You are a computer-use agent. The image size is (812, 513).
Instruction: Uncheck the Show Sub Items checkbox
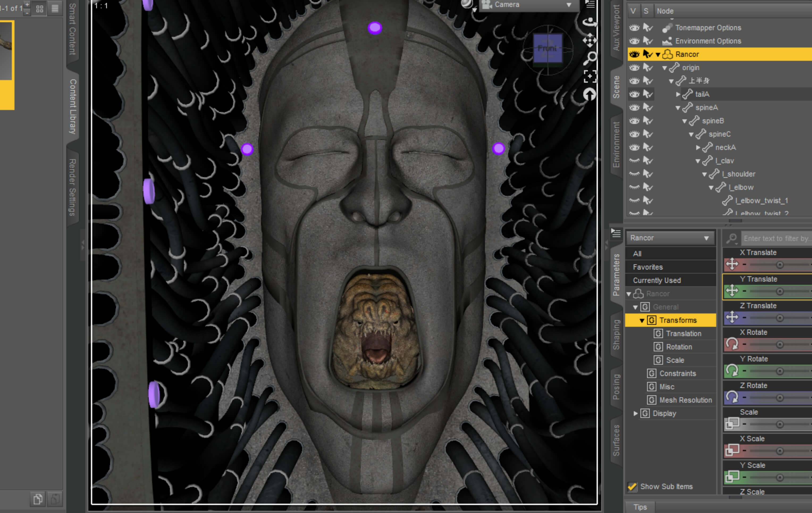[x=632, y=487]
